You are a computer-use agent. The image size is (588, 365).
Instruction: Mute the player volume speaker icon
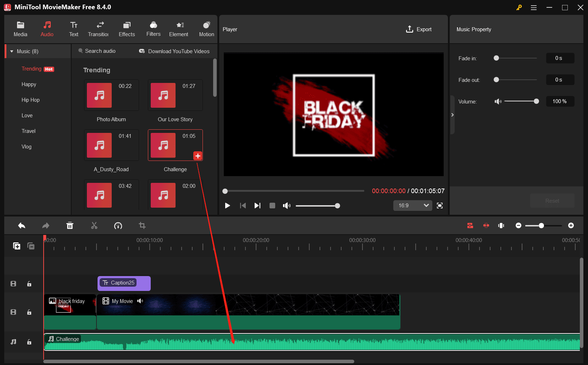pyautogui.click(x=287, y=206)
